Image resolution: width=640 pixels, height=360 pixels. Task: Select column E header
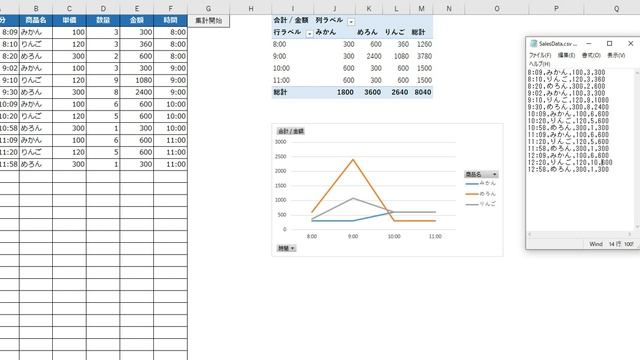pos(137,8)
